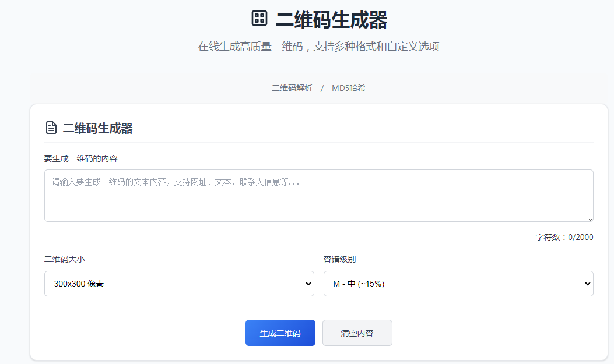The width and height of the screenshot is (614, 364).
Task: Focus the QR code content text area
Action: (319, 196)
